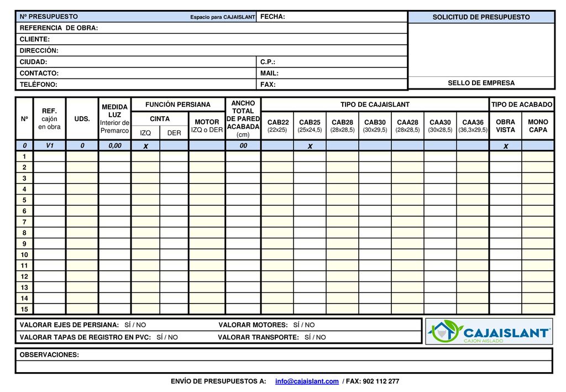
Task: Click SÍ / NO beside VALORAR TAPAS DE REGISTRO
Action: tap(167, 337)
